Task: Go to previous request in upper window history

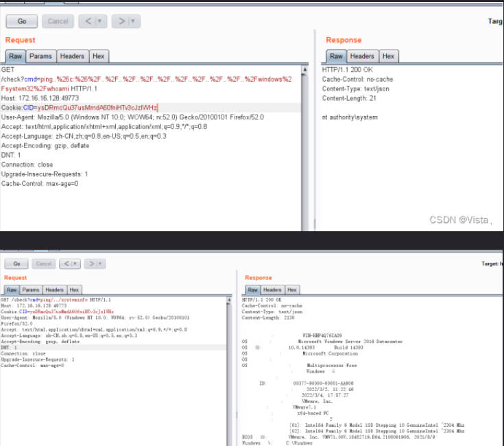Action: 88,21
